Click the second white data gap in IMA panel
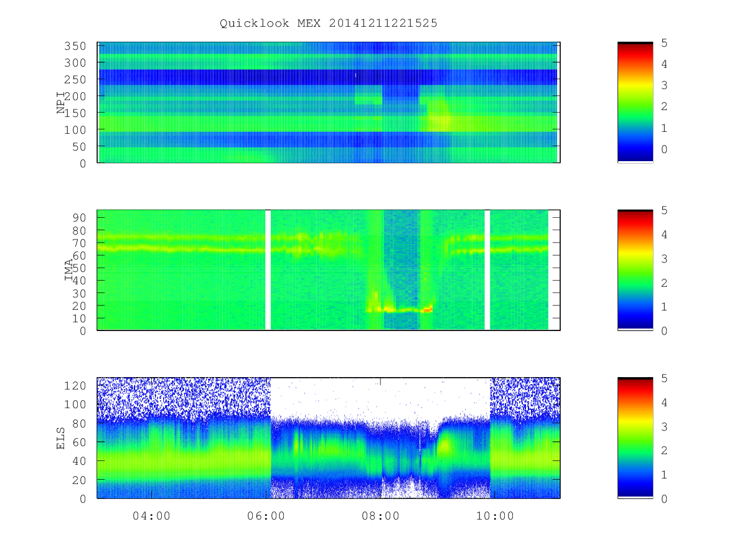This screenshot has width=747, height=560. [x=487, y=270]
